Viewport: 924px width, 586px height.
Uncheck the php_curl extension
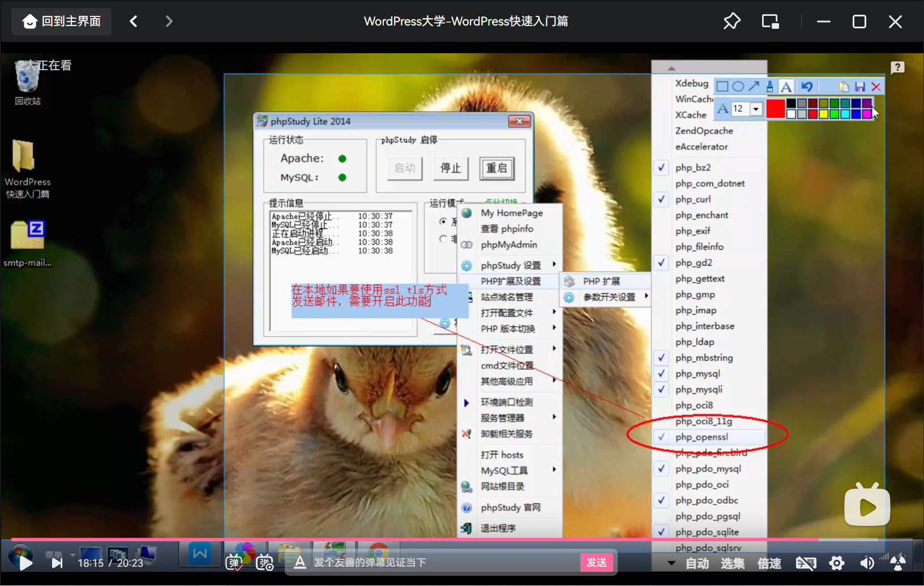pyautogui.click(x=709, y=199)
